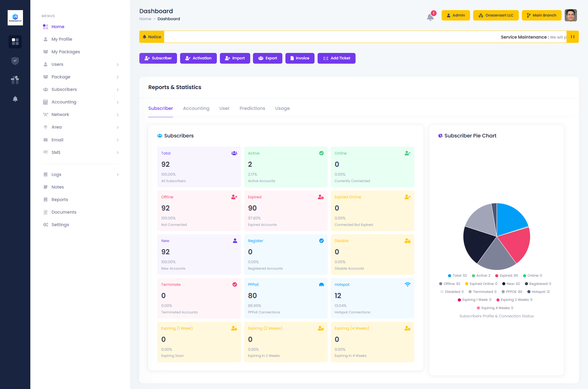
Task: Switch to the Predictions tab
Action: coord(252,108)
